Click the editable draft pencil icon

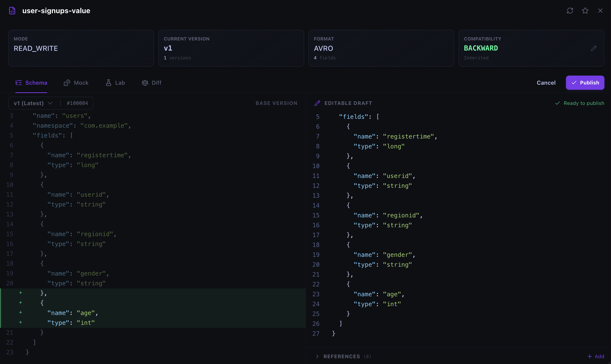[x=317, y=103]
